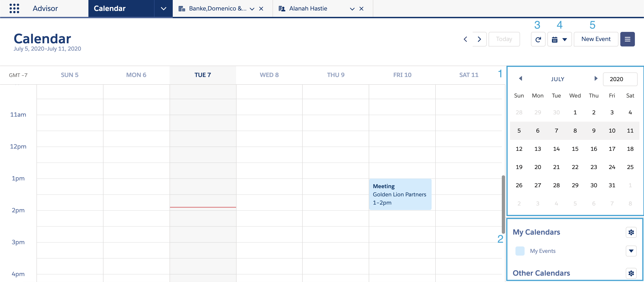Viewport: 644px width, 282px height.
Task: Click the calendar vertical scrollbar
Action: pyautogui.click(x=503, y=204)
